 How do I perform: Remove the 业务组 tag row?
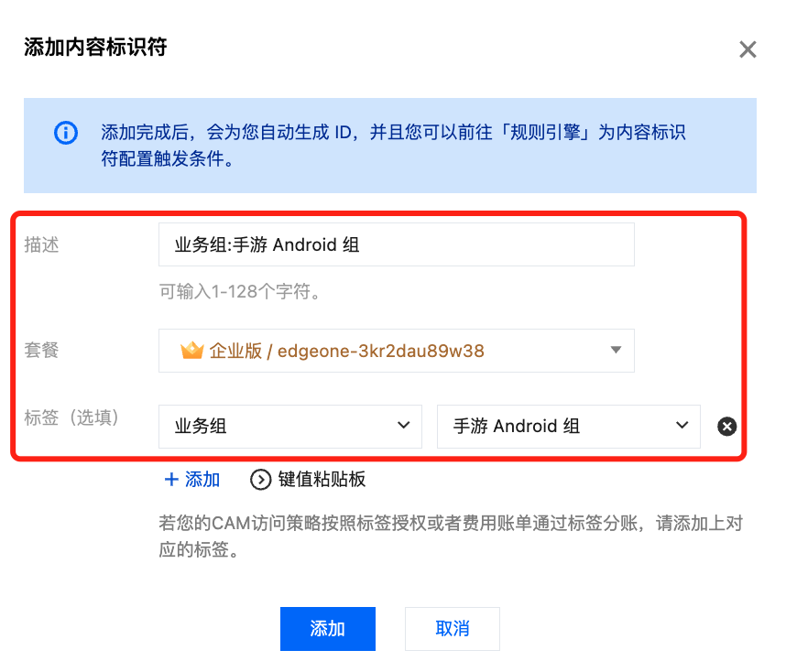(726, 427)
